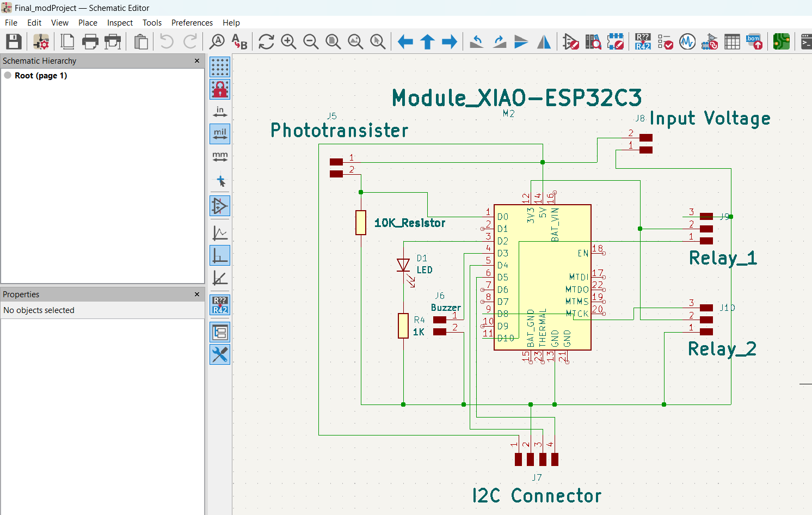Open the File menu
The height and width of the screenshot is (515, 812).
[x=11, y=23]
